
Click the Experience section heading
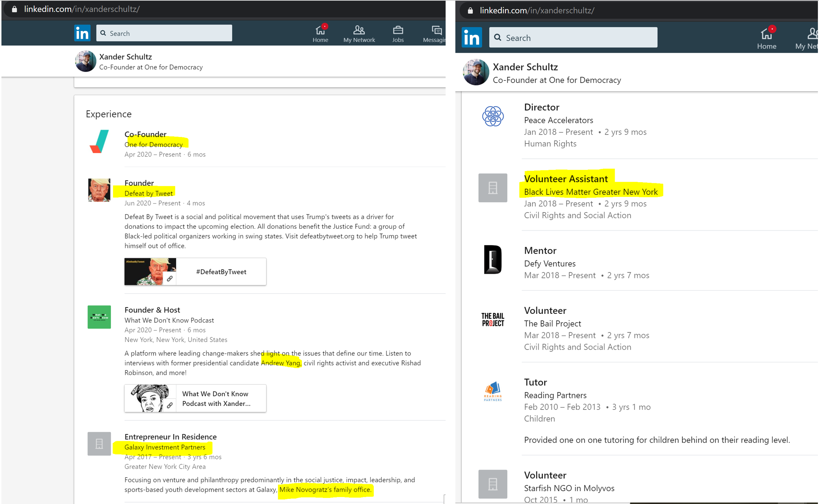point(108,114)
